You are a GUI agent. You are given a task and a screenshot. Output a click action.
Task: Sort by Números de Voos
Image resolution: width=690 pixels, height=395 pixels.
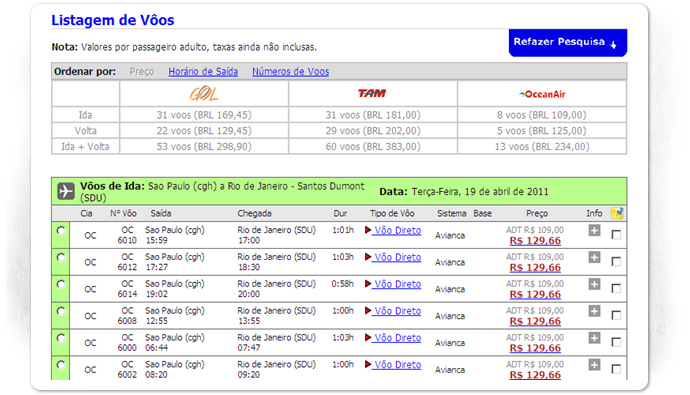(290, 71)
